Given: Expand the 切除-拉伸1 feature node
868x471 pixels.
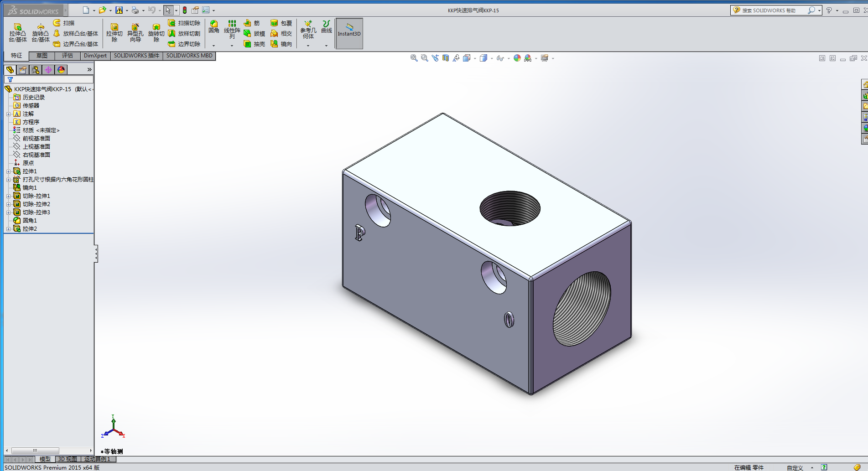Looking at the screenshot, I should [x=8, y=196].
